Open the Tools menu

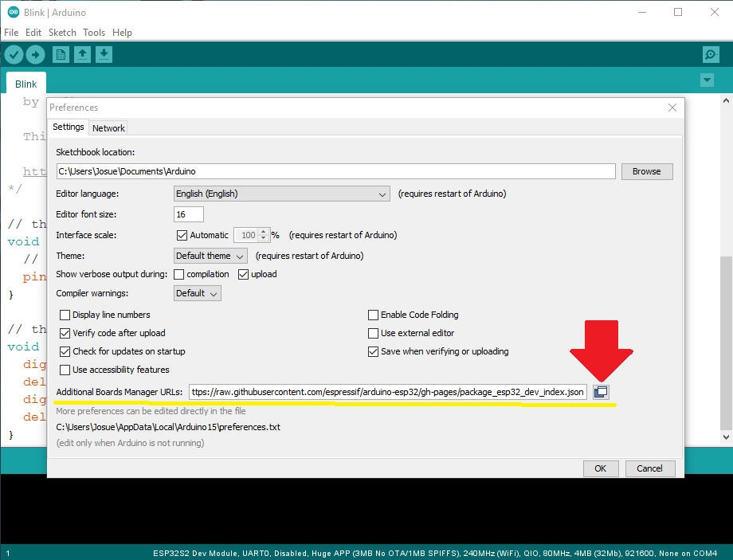coord(94,33)
